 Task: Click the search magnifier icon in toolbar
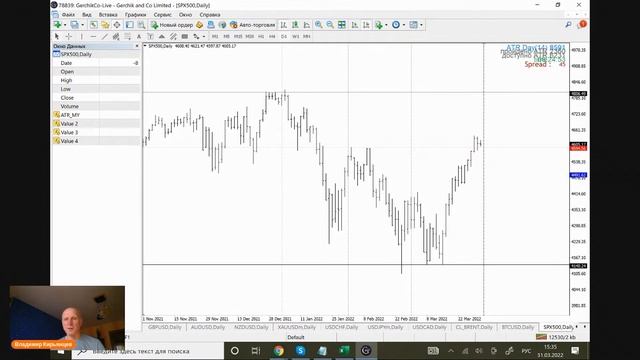568,25
